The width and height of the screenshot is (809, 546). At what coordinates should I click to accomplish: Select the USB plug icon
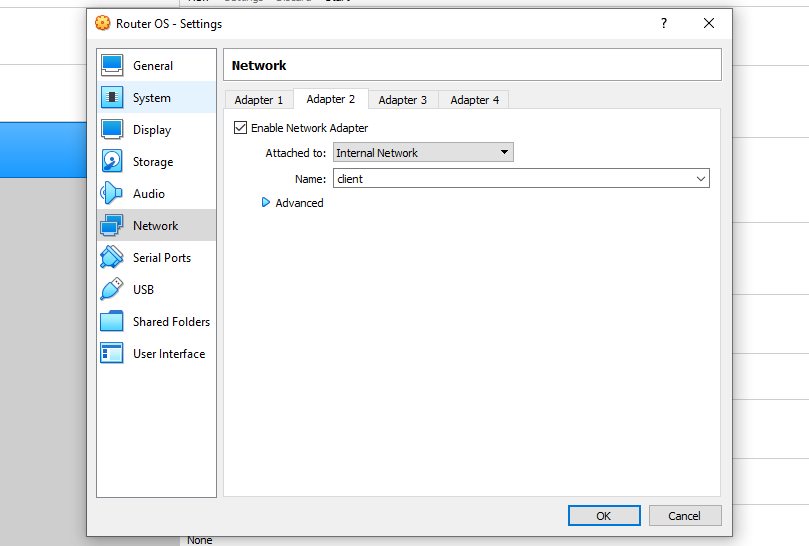point(112,290)
